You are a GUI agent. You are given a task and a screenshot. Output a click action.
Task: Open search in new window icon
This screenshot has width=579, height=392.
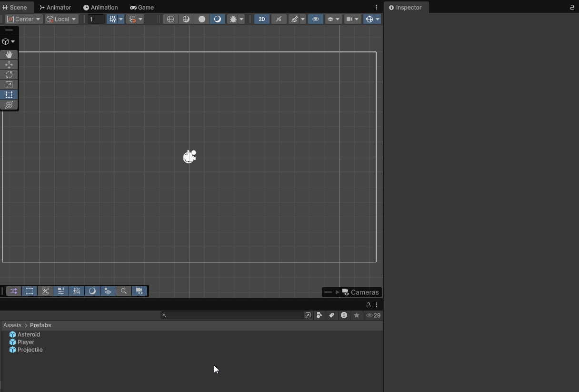(x=308, y=315)
